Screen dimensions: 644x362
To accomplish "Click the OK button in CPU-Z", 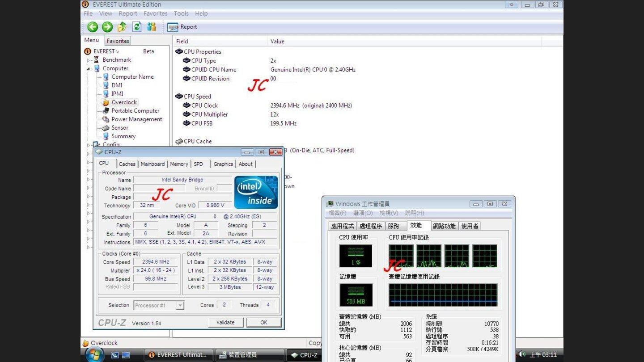I will pos(264,322).
